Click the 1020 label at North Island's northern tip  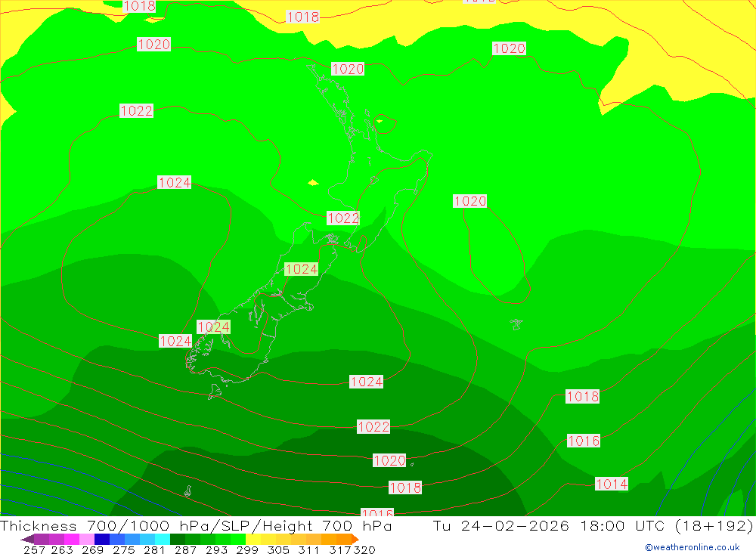coord(348,69)
